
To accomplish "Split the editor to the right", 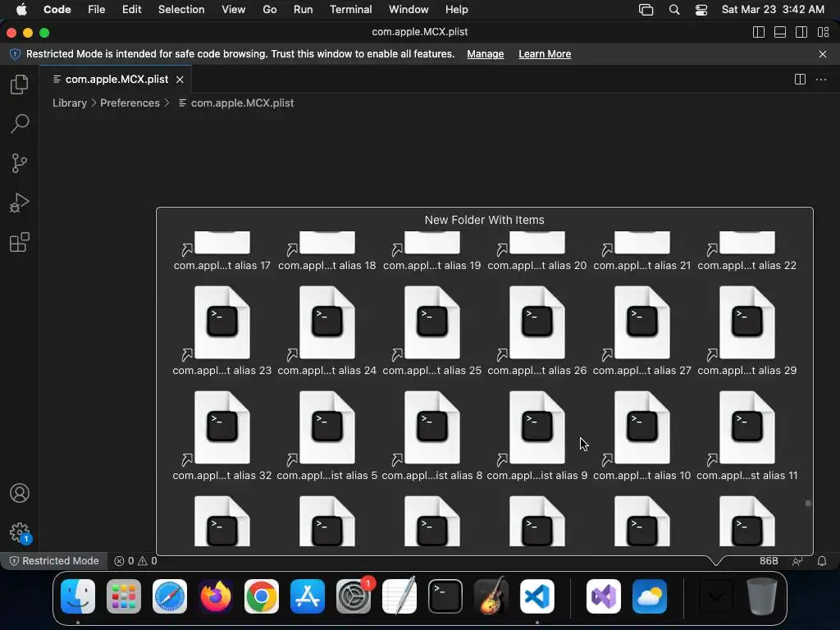I will tap(800, 80).
